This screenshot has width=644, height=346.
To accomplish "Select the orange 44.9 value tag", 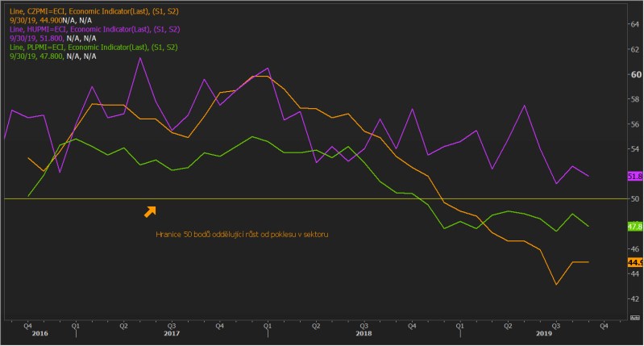I will click(634, 263).
